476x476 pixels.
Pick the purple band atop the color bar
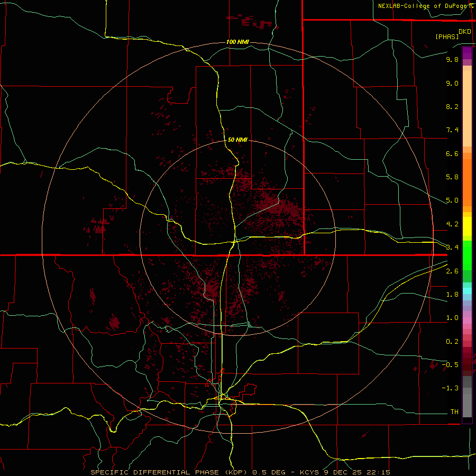(x=467, y=53)
